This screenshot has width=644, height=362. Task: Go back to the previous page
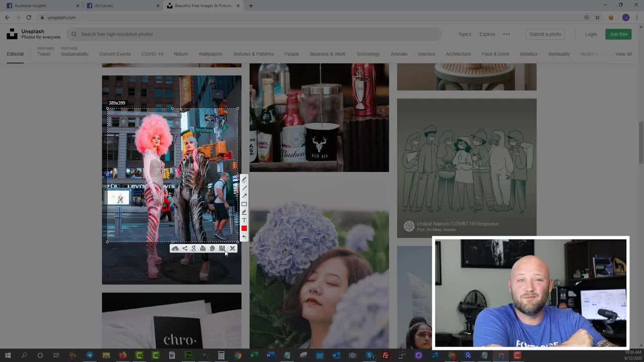7,18
